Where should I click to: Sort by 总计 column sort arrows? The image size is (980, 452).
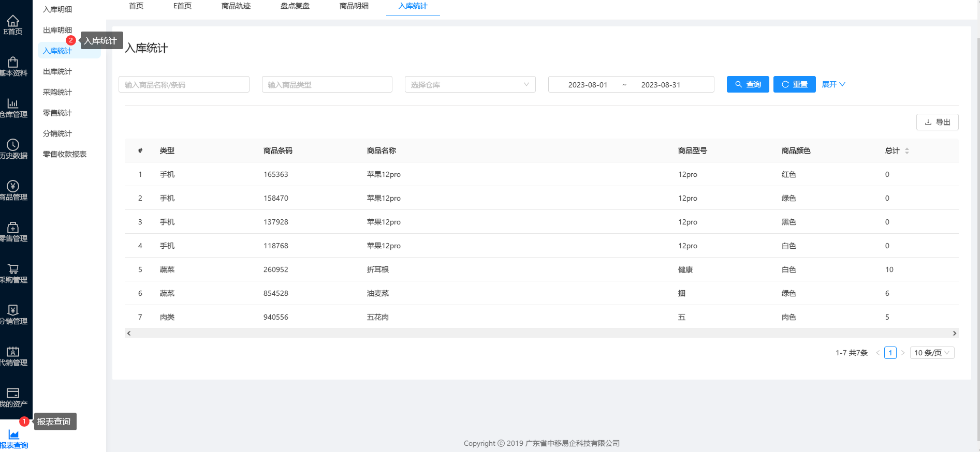point(906,150)
